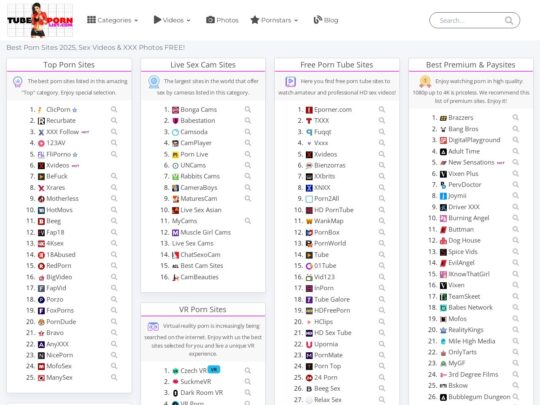Image resolution: width=540 pixels, height=405 pixels.
Task: Click the magnifier icon beside TXXX
Action: pyautogui.click(x=382, y=120)
